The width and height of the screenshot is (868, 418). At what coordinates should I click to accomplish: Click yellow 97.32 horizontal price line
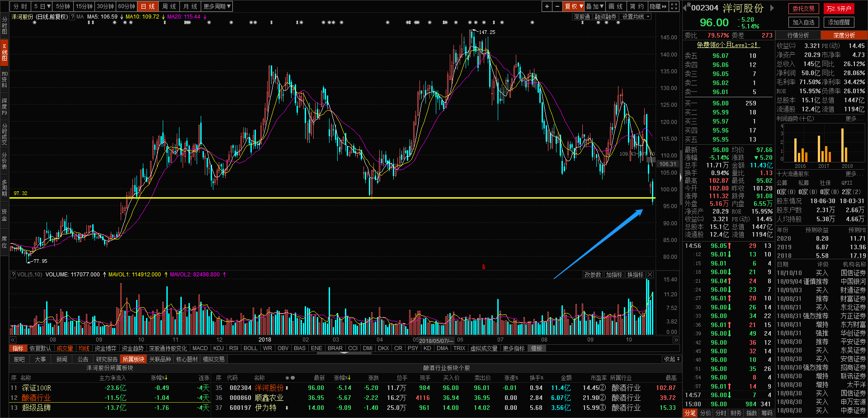[332, 198]
